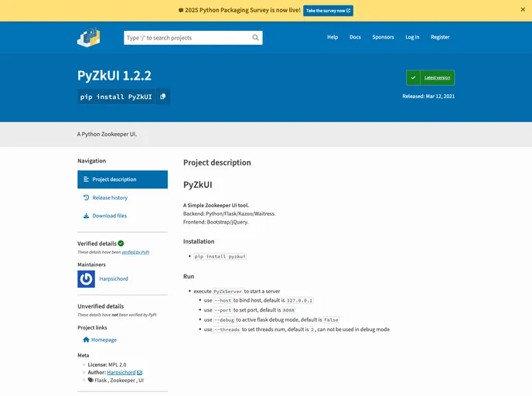Click 'Frontend: Bootstrap/jQuery.' line
Viewport: 532px width, 396px height.
[x=216, y=222]
